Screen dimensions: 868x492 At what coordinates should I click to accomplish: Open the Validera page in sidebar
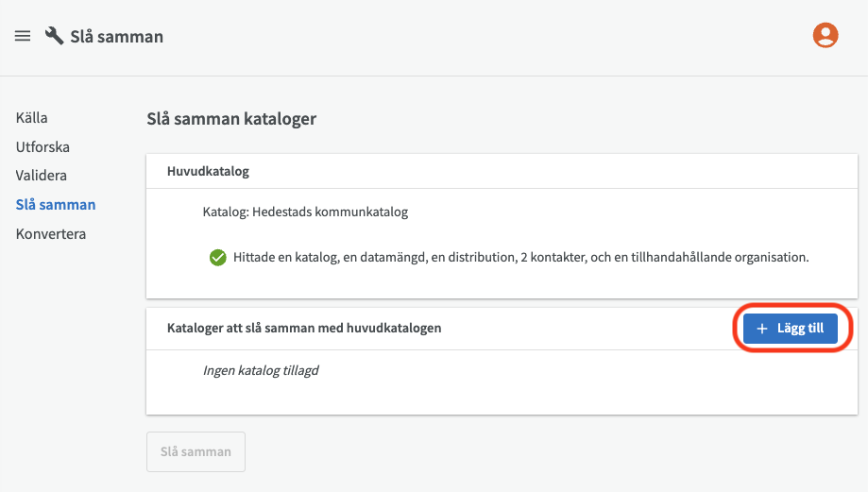point(42,176)
